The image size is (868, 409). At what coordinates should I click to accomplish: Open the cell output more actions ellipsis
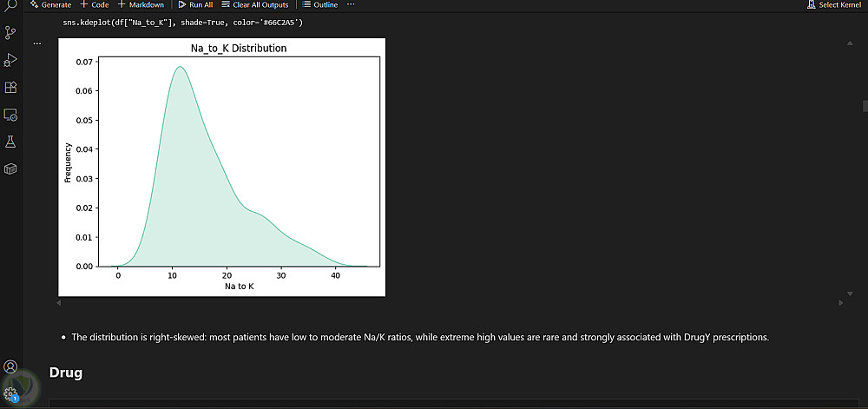pyautogui.click(x=36, y=43)
